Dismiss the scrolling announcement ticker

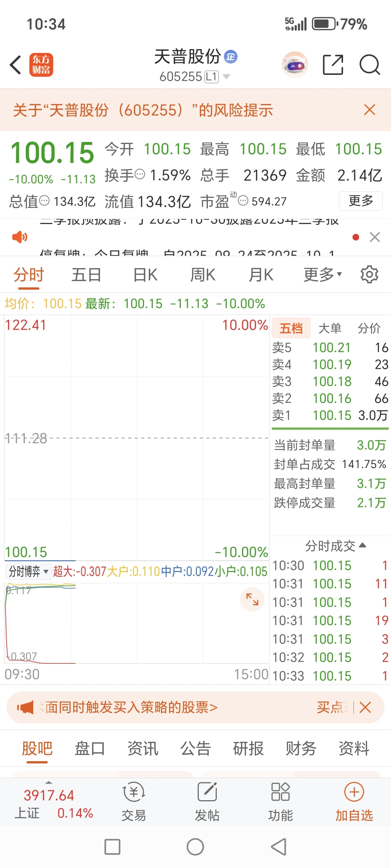tap(375, 237)
